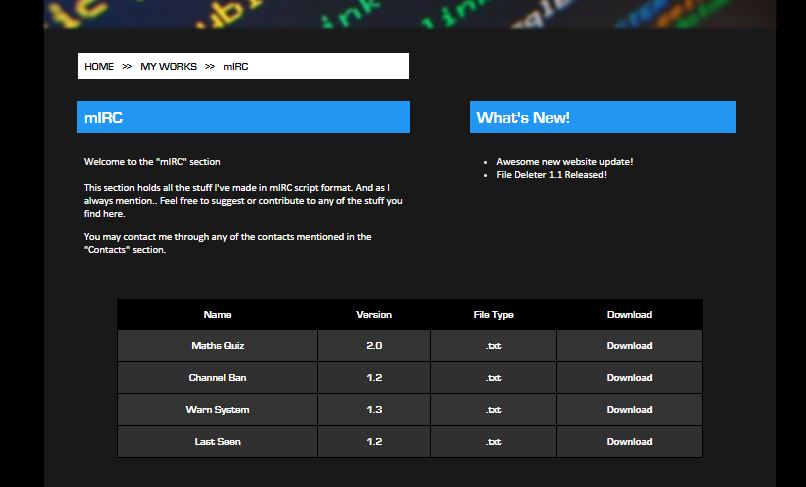Click the What's New! heading
The width and height of the screenshot is (806, 487).
(x=602, y=117)
